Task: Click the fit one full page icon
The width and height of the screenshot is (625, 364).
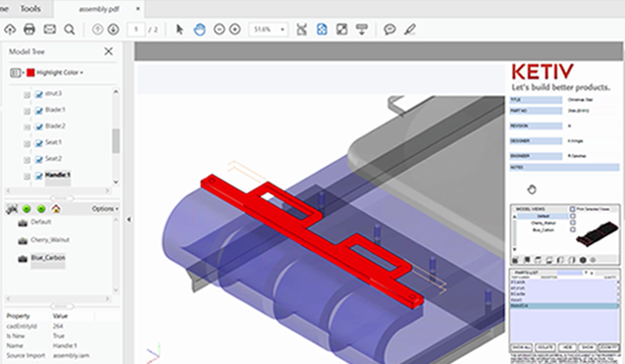Action: tap(322, 29)
